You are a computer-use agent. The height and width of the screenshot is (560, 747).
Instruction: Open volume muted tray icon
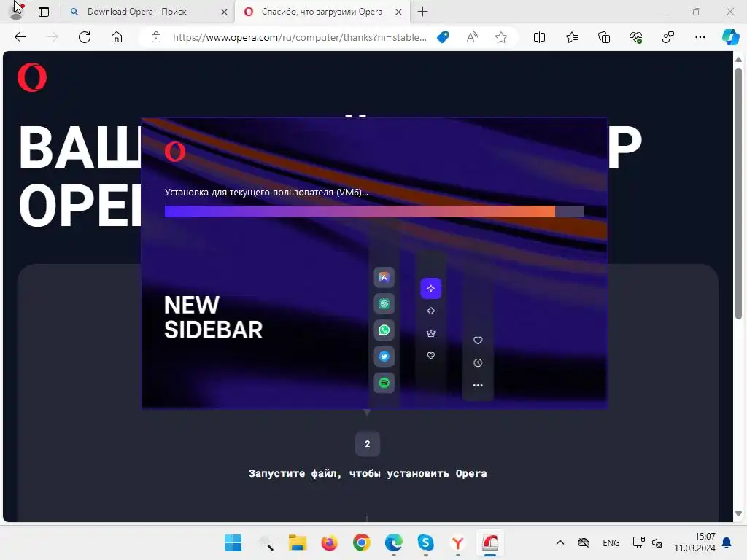pyautogui.click(x=657, y=542)
